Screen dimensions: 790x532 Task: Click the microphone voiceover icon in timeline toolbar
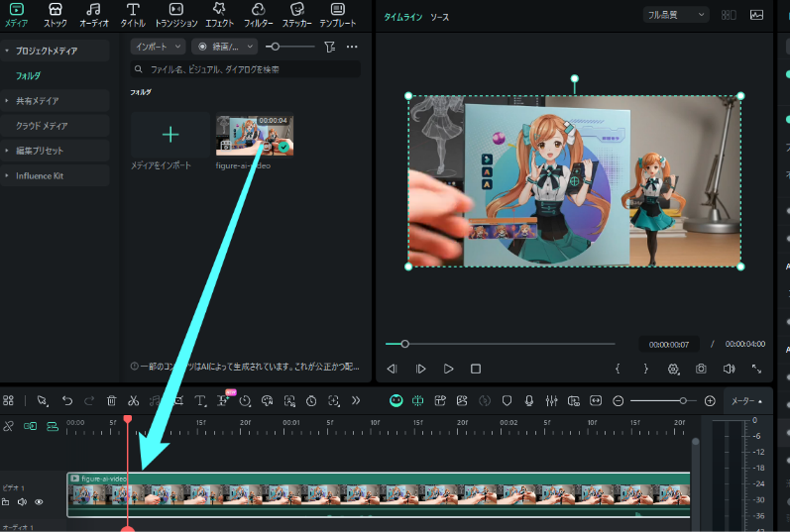pos(529,401)
